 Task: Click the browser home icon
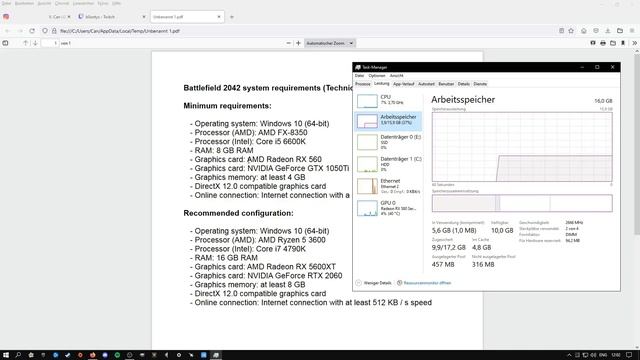pos(584,31)
